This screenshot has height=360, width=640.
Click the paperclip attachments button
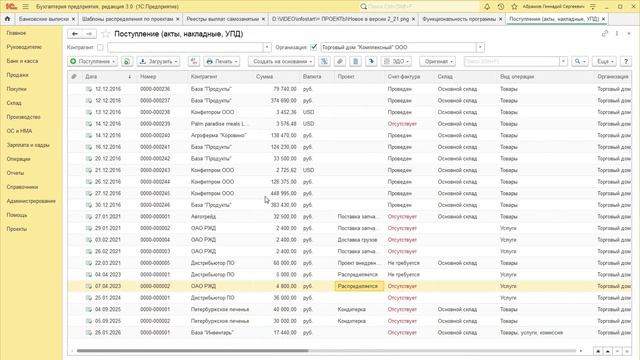point(340,61)
